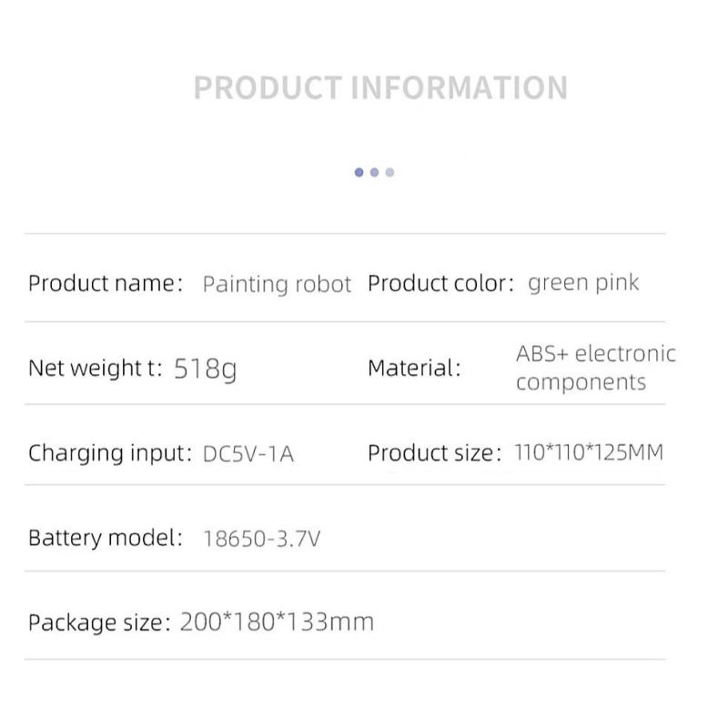Click the "ABS+ electronic components" text
This screenshot has width=728, height=728.
point(595,368)
